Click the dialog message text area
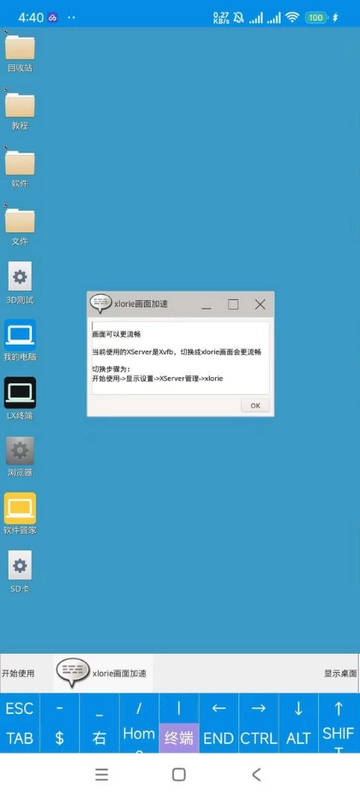 coord(180,357)
